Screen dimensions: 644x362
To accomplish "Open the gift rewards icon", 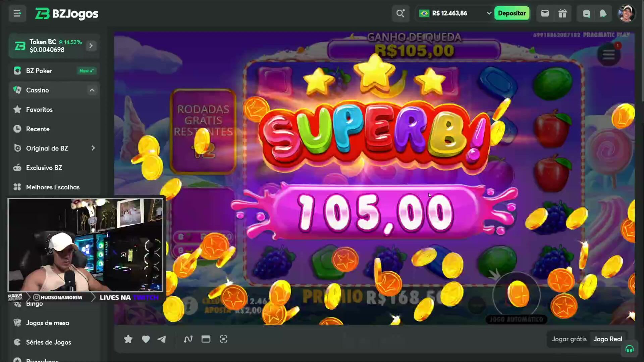I will click(562, 13).
